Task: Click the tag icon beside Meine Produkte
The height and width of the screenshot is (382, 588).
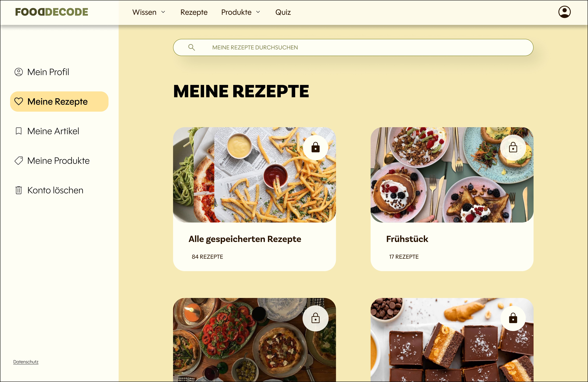Action: point(19,161)
